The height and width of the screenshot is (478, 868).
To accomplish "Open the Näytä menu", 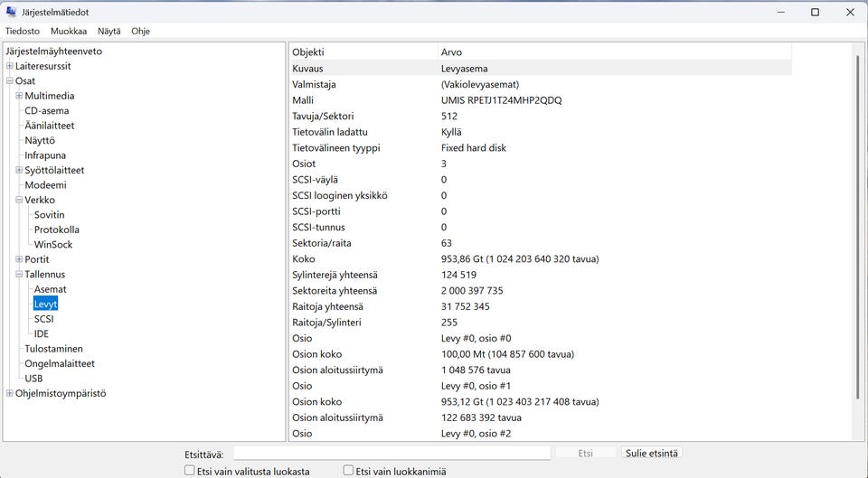I will click(x=109, y=31).
